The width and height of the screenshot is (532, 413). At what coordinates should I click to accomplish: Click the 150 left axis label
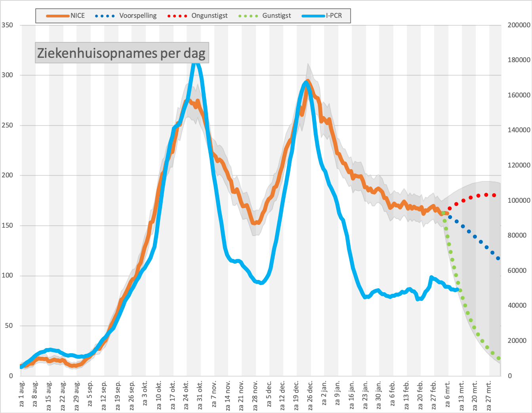coord(7,225)
